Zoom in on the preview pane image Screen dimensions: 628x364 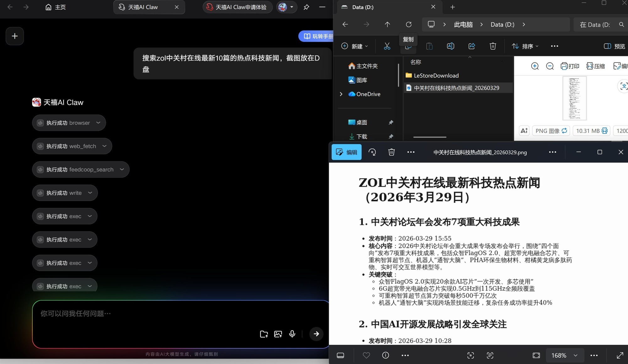(535, 66)
